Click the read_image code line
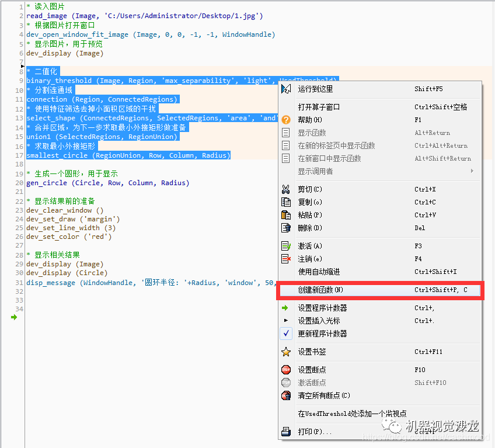The image size is (495, 448). click(145, 16)
